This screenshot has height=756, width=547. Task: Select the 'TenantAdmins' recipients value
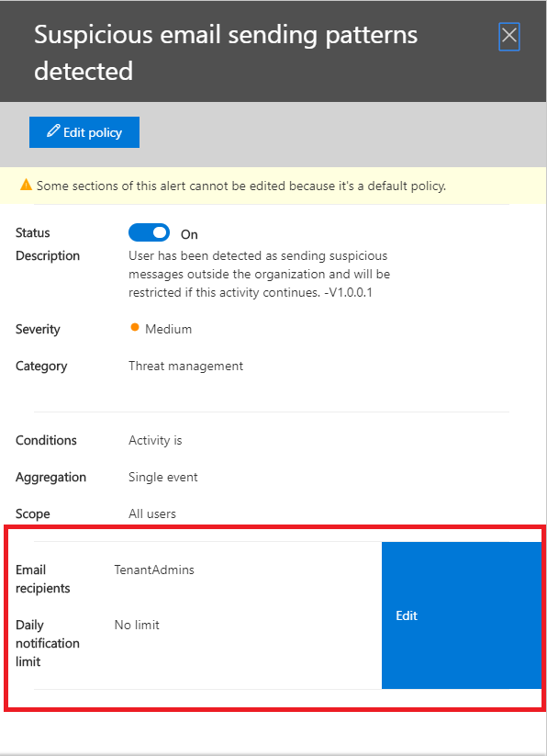point(154,570)
